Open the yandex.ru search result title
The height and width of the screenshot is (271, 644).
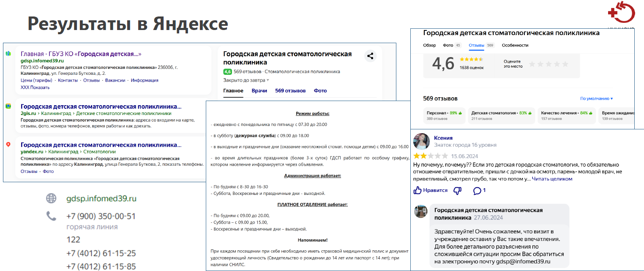point(101,145)
